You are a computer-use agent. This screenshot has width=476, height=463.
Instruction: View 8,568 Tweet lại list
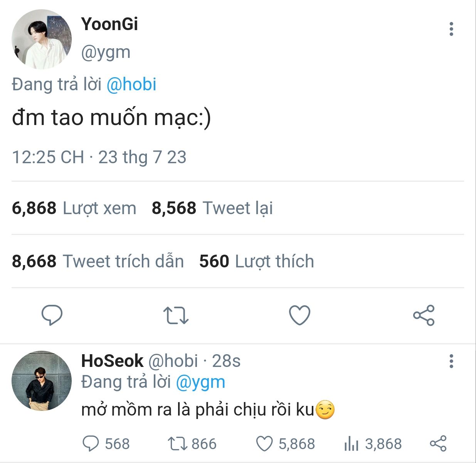(x=212, y=208)
